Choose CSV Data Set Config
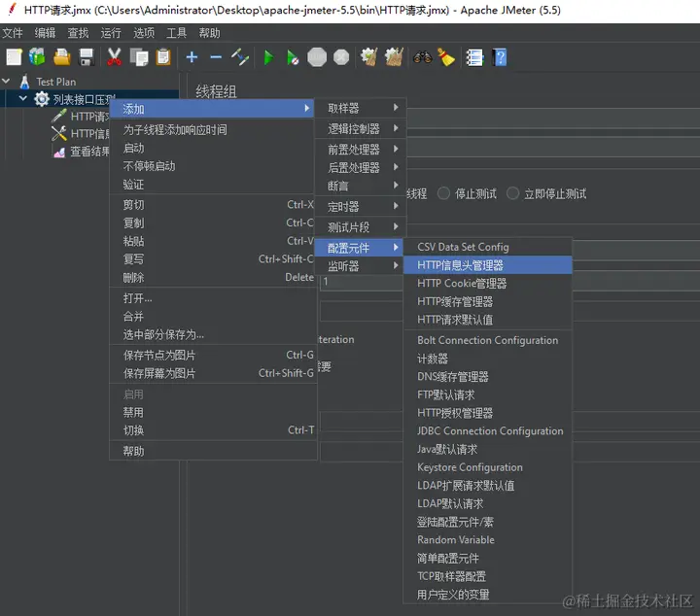 (487, 247)
